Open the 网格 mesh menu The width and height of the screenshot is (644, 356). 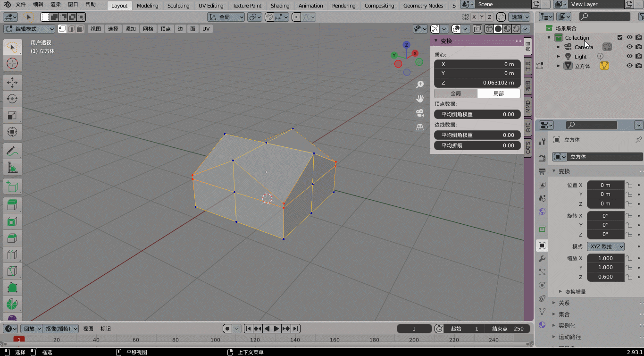click(148, 29)
